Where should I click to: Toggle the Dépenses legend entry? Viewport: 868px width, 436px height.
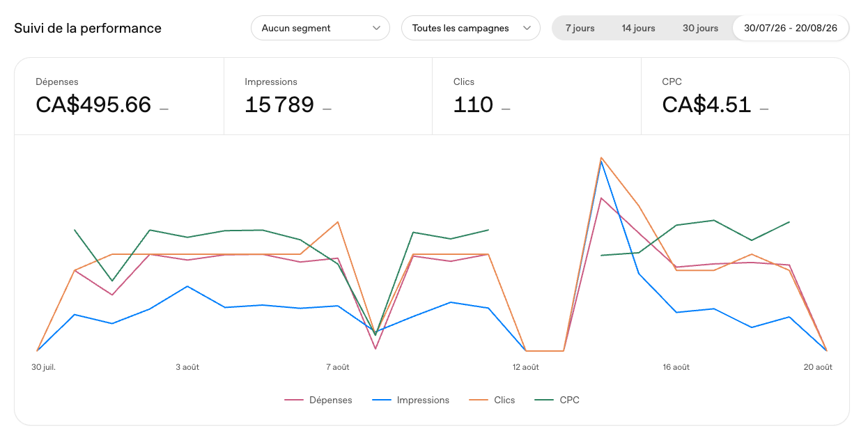point(318,400)
